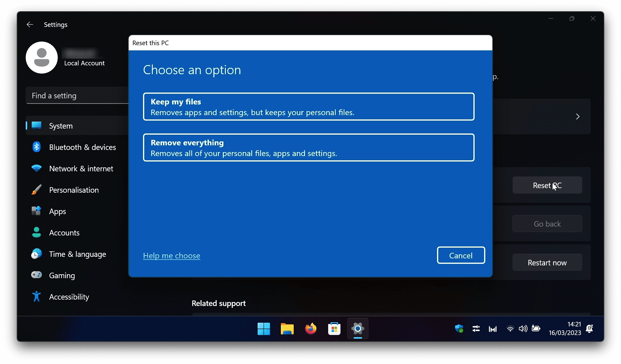Click the Related support heading
This screenshot has height=364, width=621.
coord(219,303)
